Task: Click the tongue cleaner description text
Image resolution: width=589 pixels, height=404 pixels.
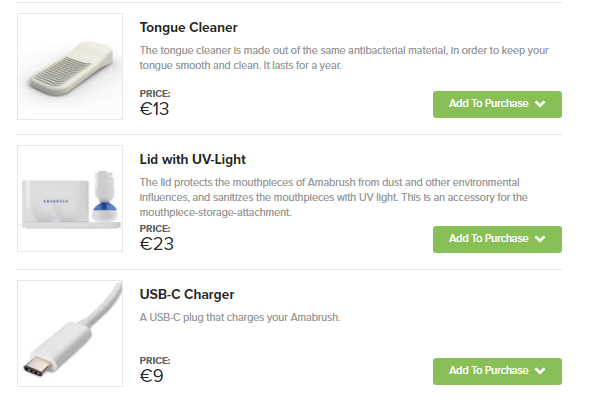Action: [344, 58]
